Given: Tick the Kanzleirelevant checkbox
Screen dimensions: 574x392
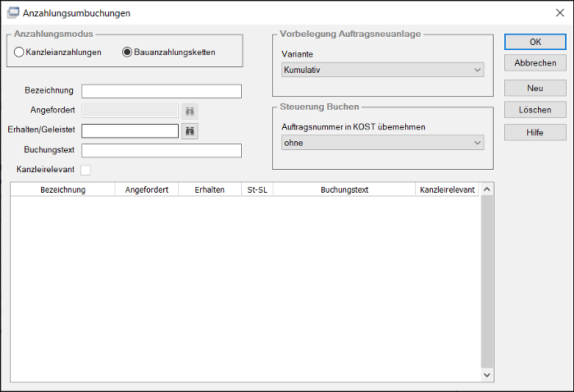Looking at the screenshot, I should pos(85,170).
